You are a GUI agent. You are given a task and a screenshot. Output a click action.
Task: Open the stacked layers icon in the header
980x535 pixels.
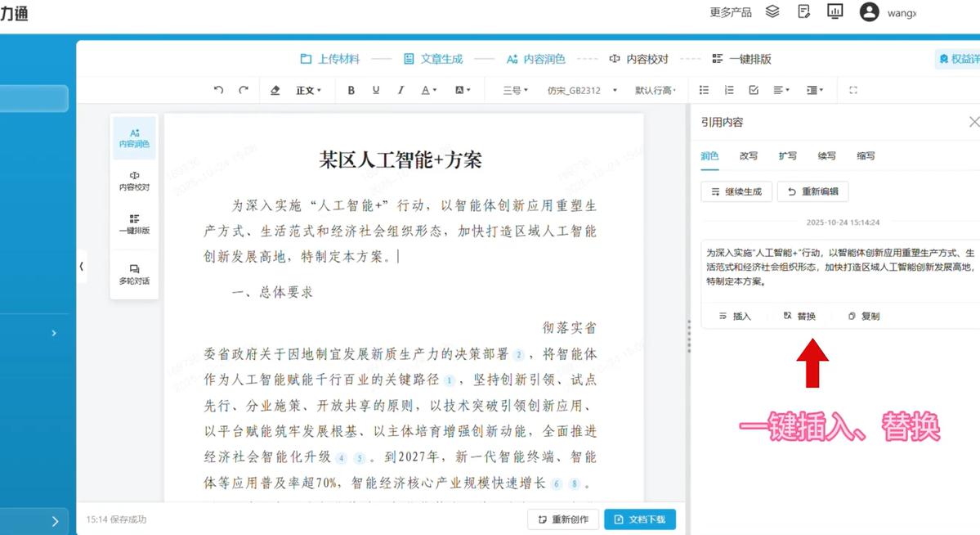[772, 11]
